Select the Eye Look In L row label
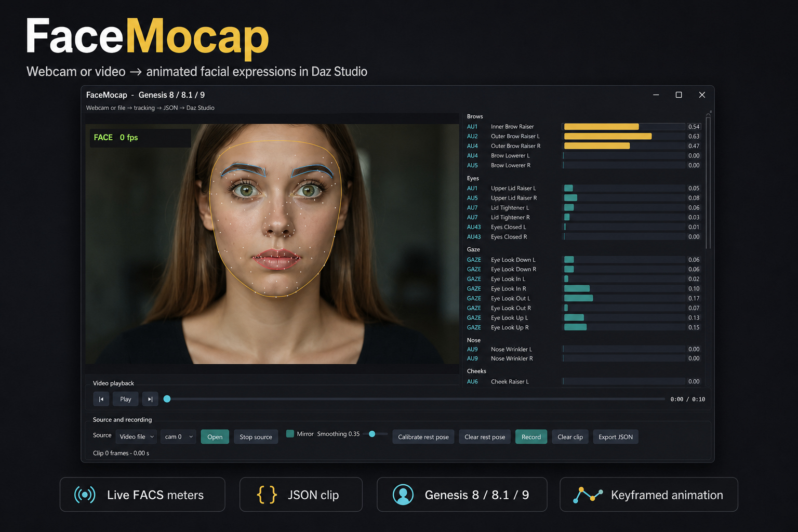Image resolution: width=798 pixels, height=532 pixels. point(508,279)
